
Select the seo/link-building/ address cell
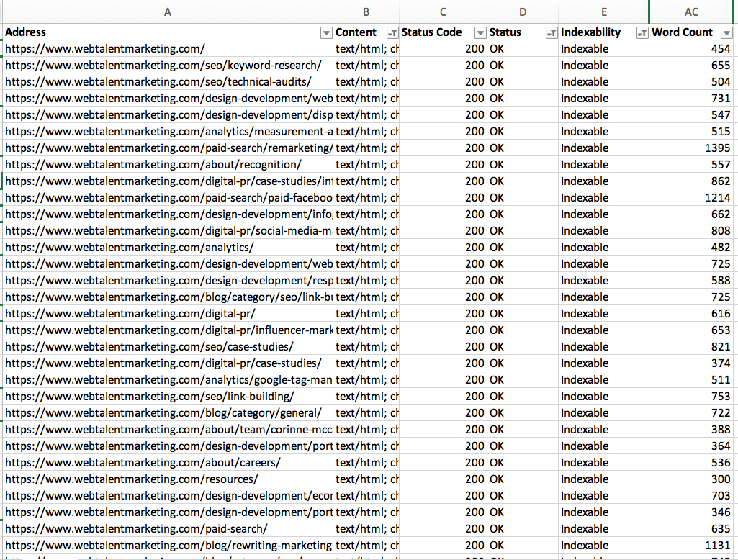click(168, 397)
